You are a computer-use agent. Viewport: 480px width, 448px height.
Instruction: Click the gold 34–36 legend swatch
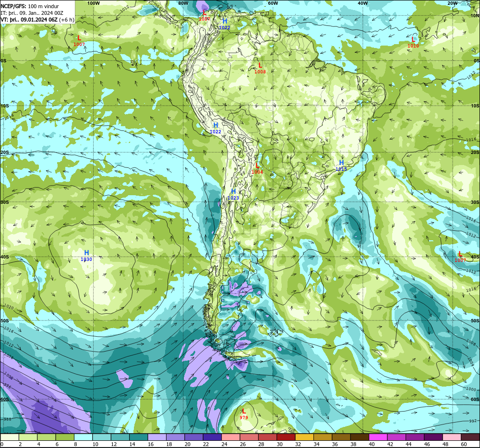pos(323,437)
